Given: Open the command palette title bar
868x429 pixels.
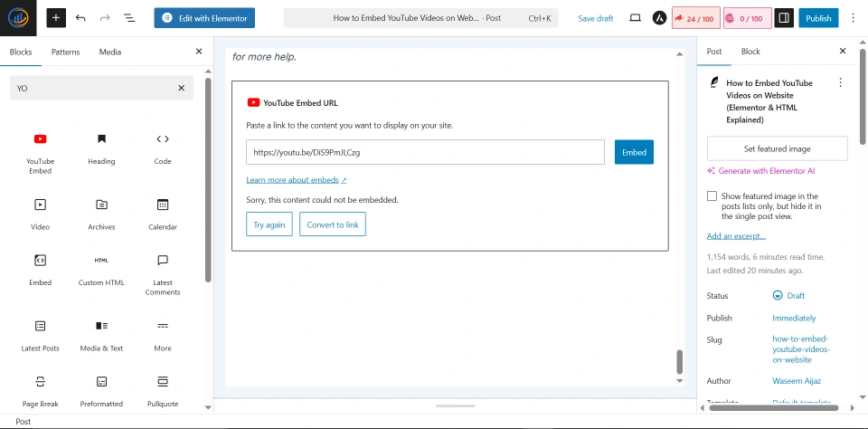Looking at the screenshot, I should 420,18.
